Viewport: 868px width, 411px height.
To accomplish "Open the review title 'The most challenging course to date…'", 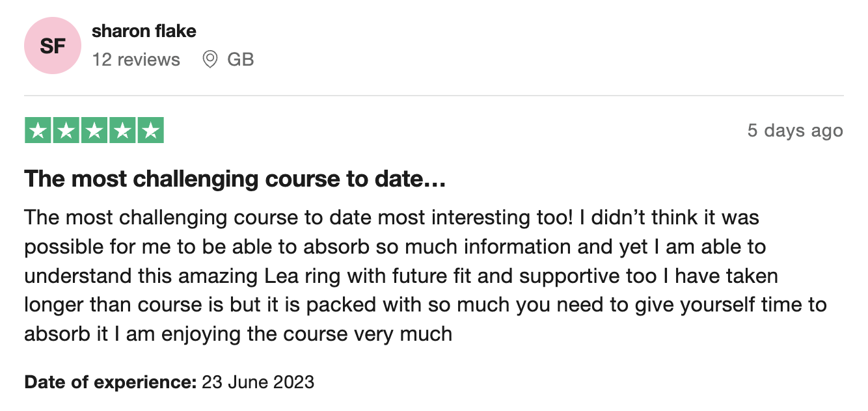I will (x=235, y=179).
